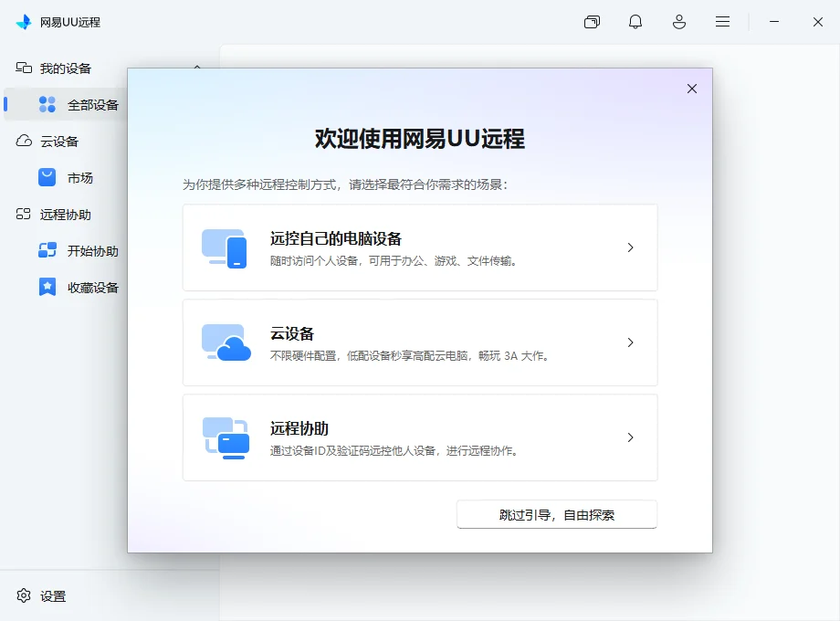
Task: Close the 网易UU远程 main window
Action: 817,22
